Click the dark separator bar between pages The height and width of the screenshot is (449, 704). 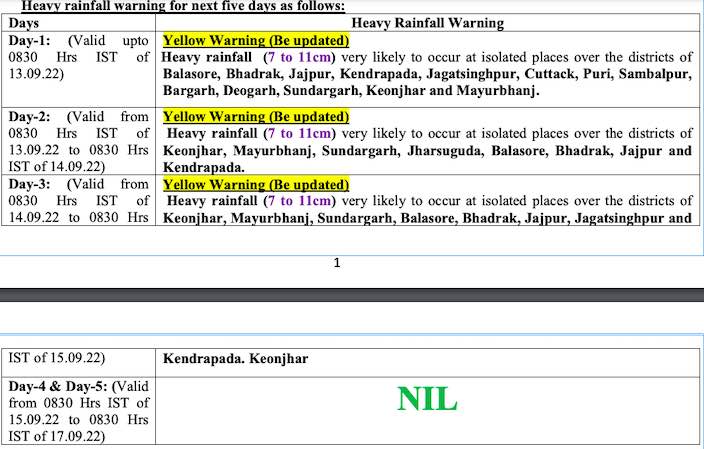[x=352, y=294]
